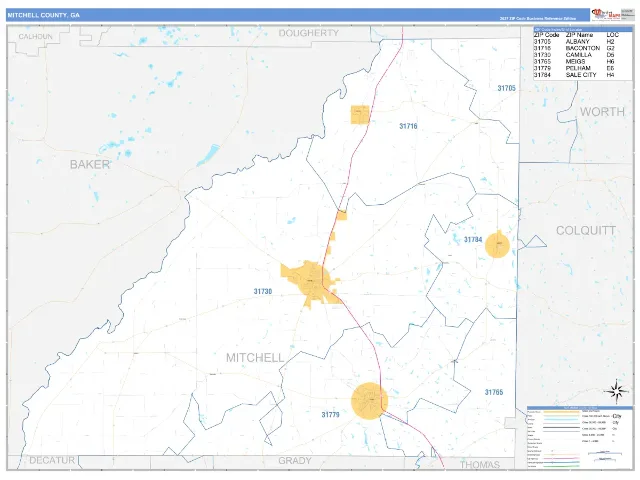The image size is (640, 480).
Task: Click ALBANY in the ZIP index table
Action: [578, 42]
